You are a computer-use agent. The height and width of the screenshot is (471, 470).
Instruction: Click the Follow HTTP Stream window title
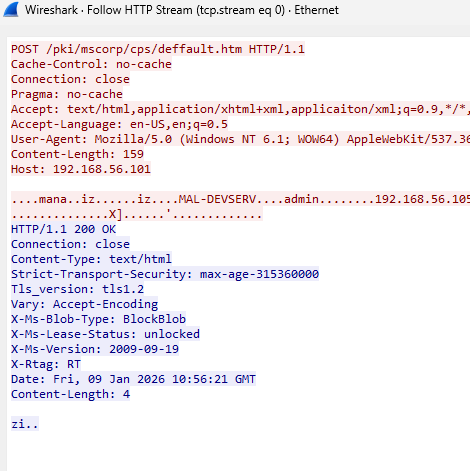[x=182, y=10]
